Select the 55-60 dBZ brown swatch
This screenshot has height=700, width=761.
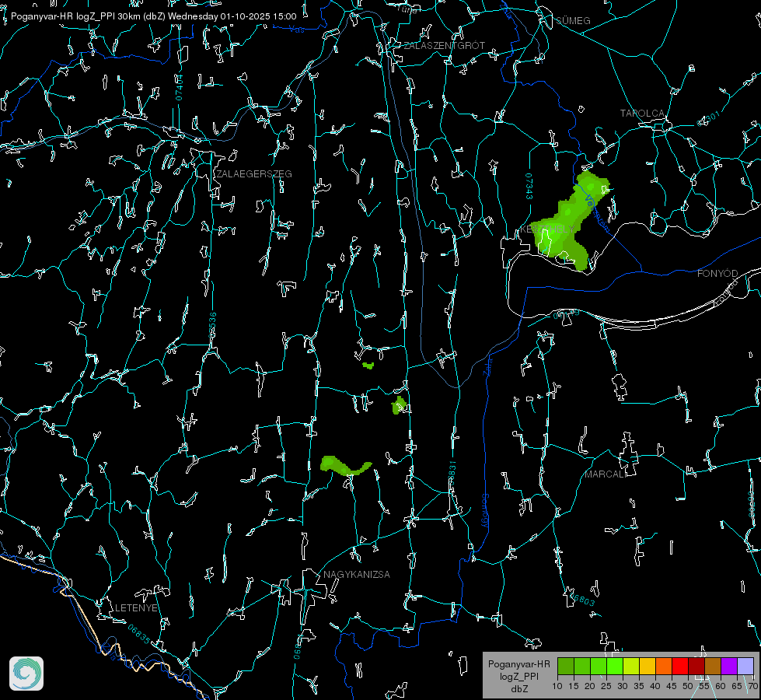[x=713, y=666]
